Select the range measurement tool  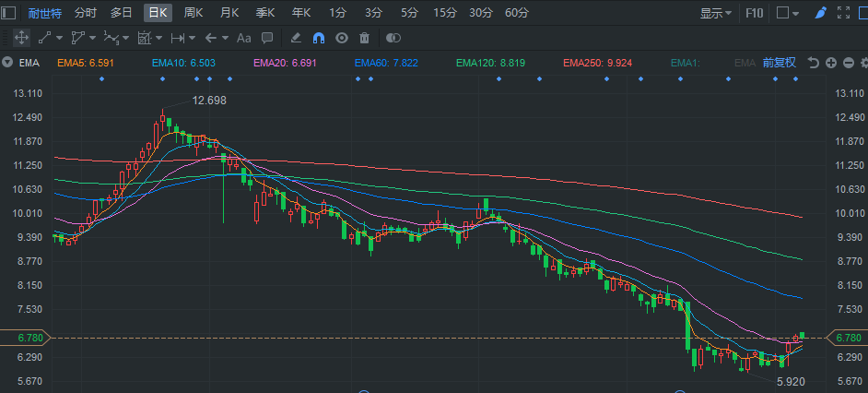point(177,38)
